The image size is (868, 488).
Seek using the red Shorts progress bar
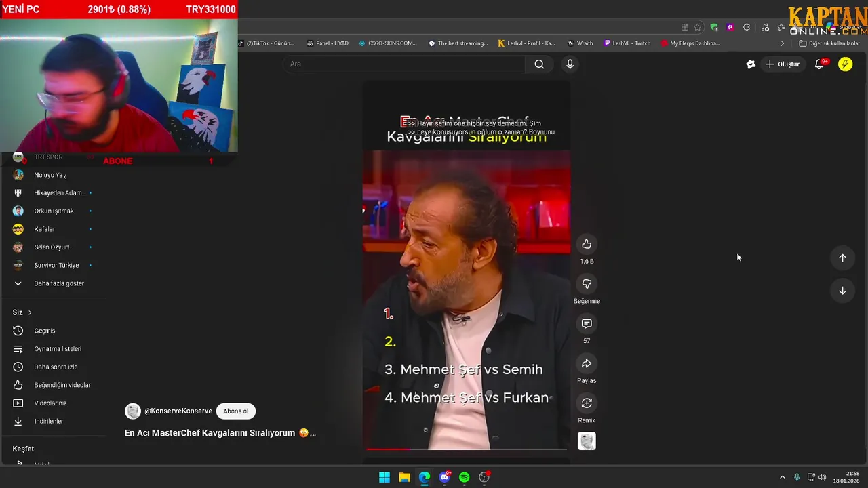coord(467,449)
